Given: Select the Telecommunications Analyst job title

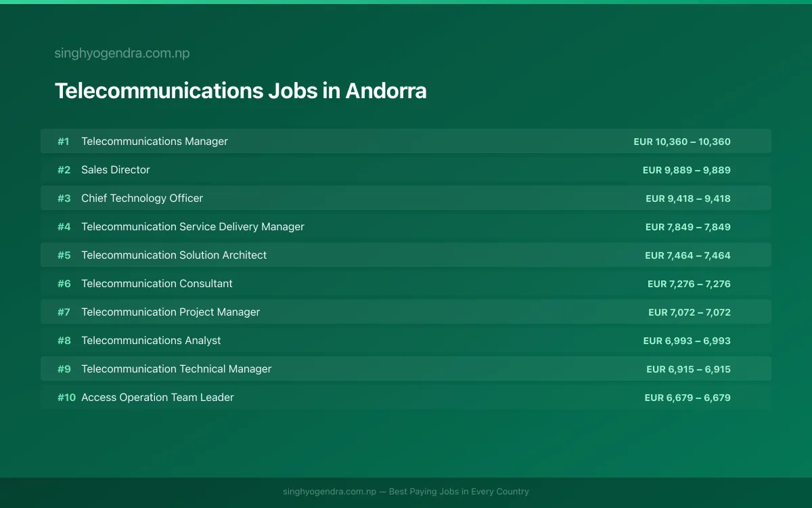Looking at the screenshot, I should [151, 341].
